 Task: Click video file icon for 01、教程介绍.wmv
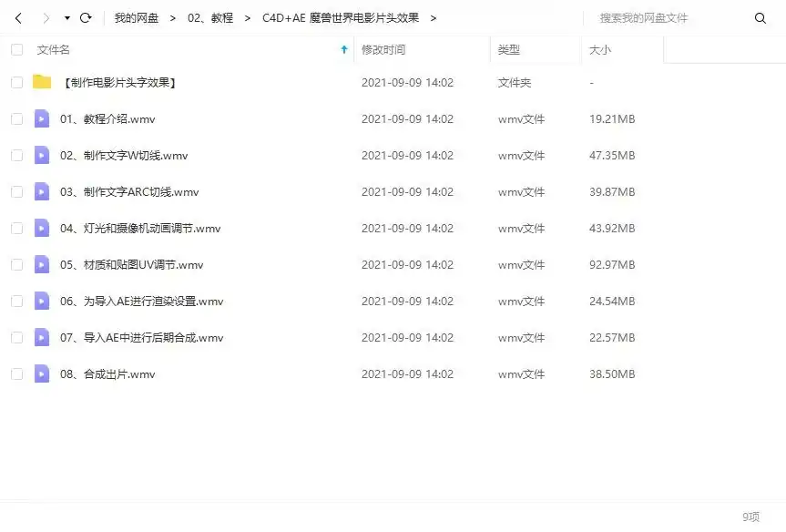pos(42,118)
